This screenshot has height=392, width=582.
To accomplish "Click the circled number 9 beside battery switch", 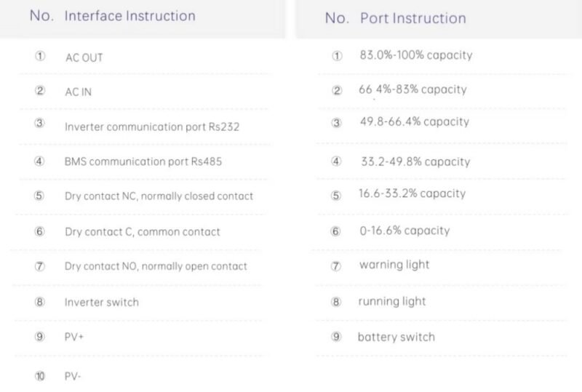I will tap(336, 337).
